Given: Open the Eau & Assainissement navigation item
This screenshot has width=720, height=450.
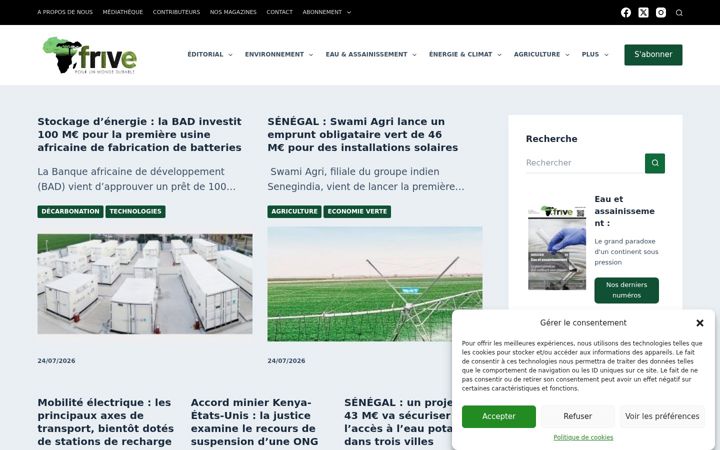Looking at the screenshot, I should tap(366, 55).
